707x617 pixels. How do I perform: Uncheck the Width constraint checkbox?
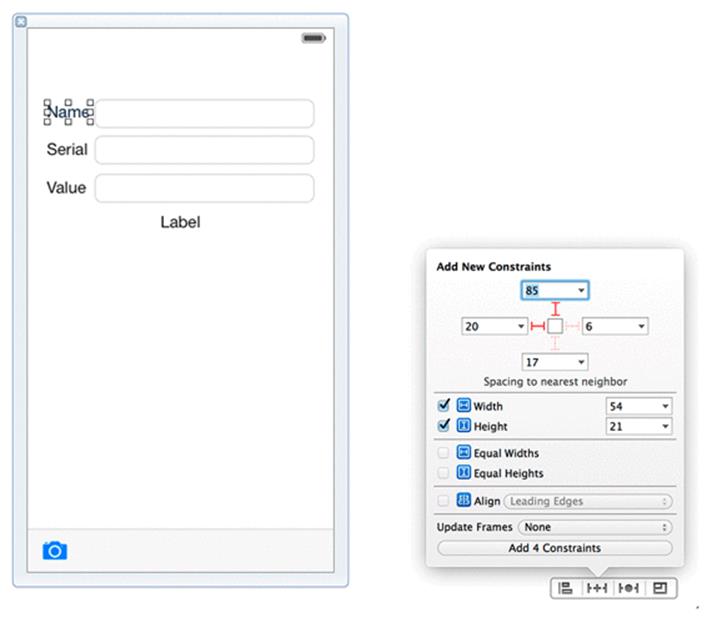click(x=444, y=405)
